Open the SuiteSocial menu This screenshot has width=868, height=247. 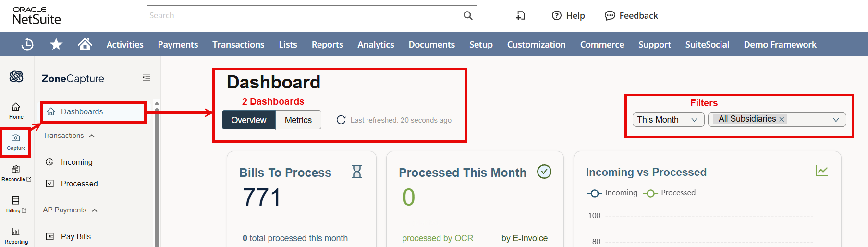[707, 44]
